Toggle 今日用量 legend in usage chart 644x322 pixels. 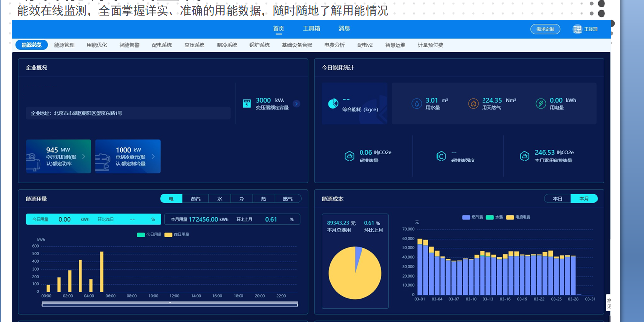pos(149,235)
